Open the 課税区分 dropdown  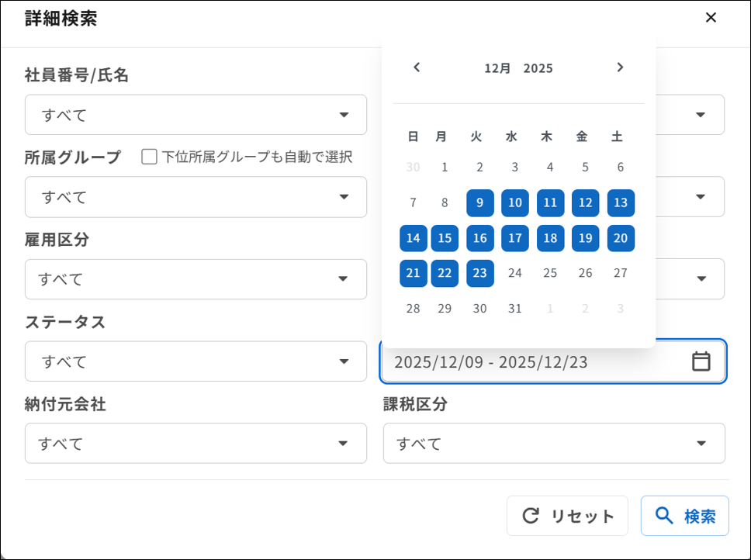tap(554, 443)
